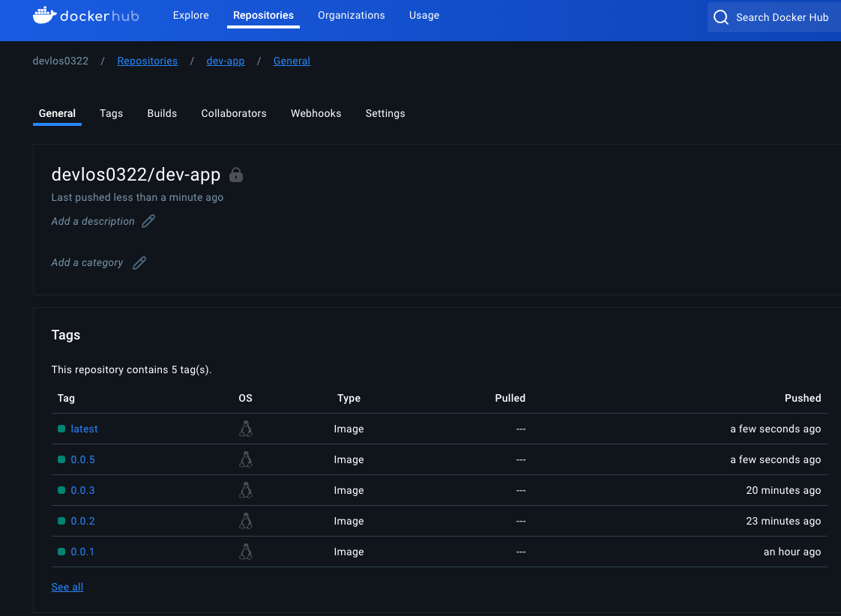This screenshot has height=616, width=841.
Task: Click the green status square beside 0.0.1
Action: pyautogui.click(x=61, y=552)
